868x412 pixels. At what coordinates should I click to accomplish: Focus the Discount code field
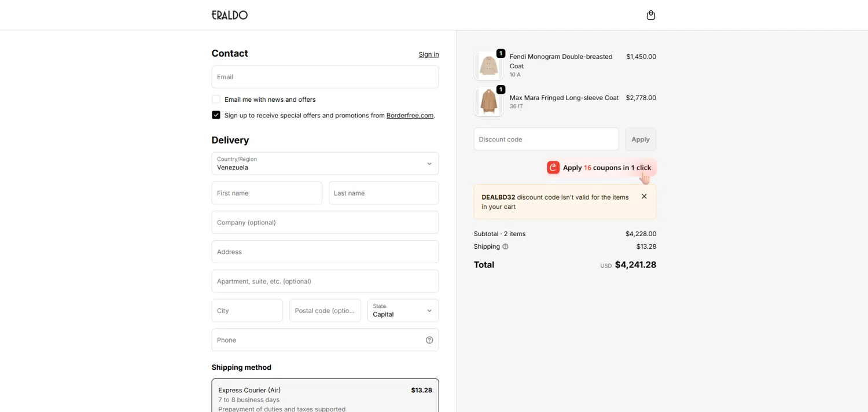pos(546,139)
